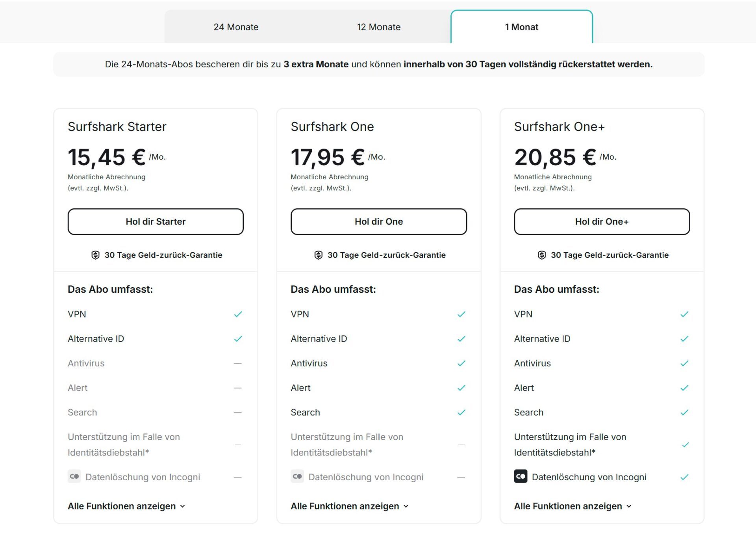Click the Alternative ID checkmark under Surfshark One+
Screen dimensions: 756x552
(x=685, y=338)
